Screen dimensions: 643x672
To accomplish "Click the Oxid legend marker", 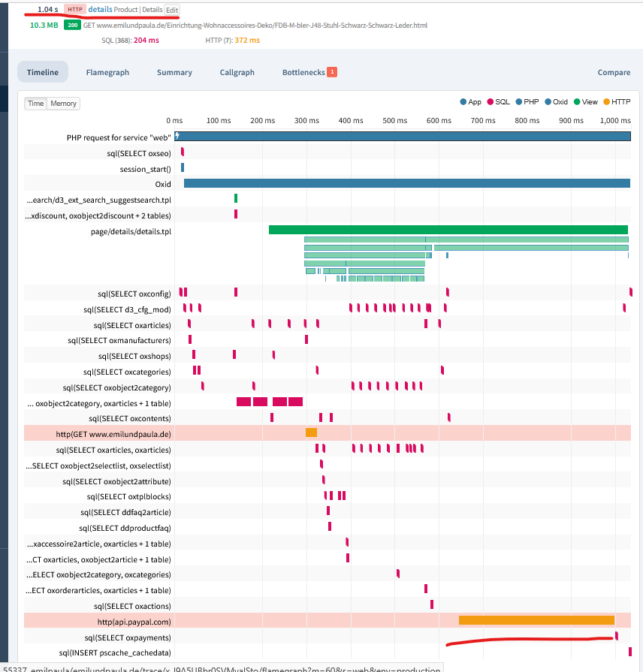I will pos(548,101).
